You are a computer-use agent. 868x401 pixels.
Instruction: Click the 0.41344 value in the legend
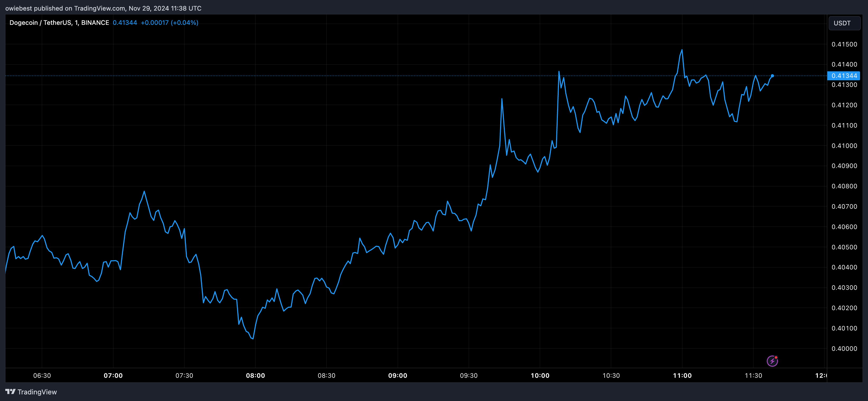125,22
